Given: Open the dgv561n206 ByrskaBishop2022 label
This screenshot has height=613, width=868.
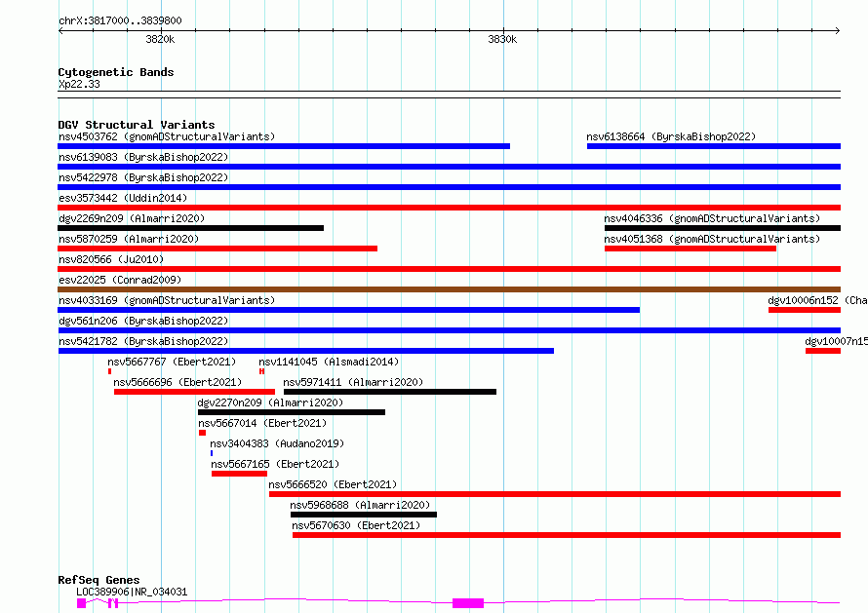Looking at the screenshot, I should pyautogui.click(x=143, y=321).
